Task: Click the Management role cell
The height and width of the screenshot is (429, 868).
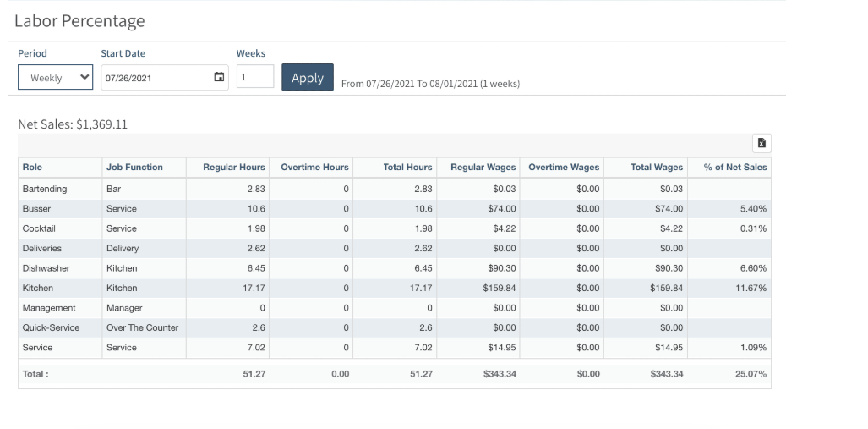Action: [49, 308]
